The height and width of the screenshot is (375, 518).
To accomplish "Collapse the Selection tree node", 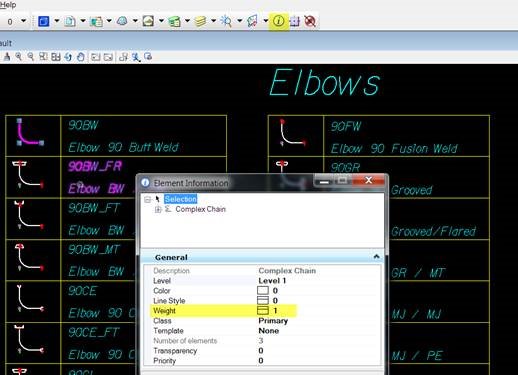I will (x=147, y=199).
